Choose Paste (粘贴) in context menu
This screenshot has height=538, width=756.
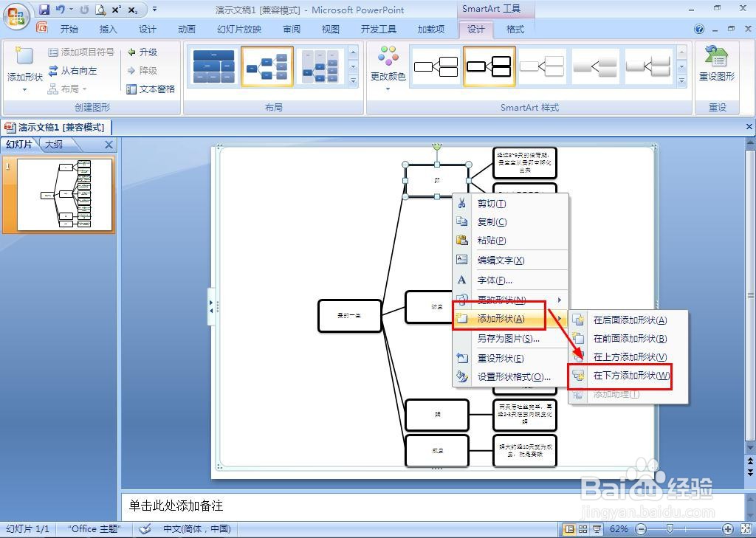point(511,240)
